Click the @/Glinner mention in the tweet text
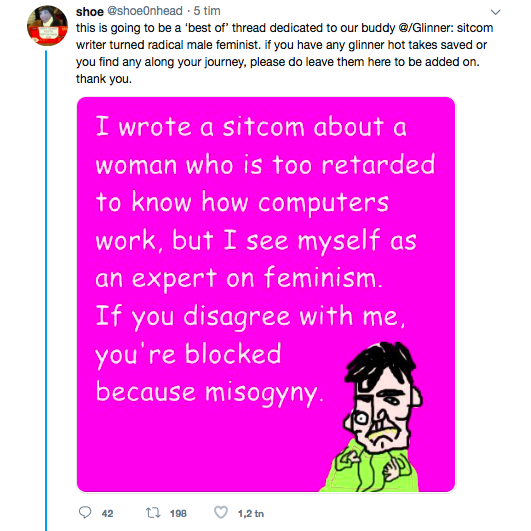This screenshot has height=531, width=531. pos(425,28)
